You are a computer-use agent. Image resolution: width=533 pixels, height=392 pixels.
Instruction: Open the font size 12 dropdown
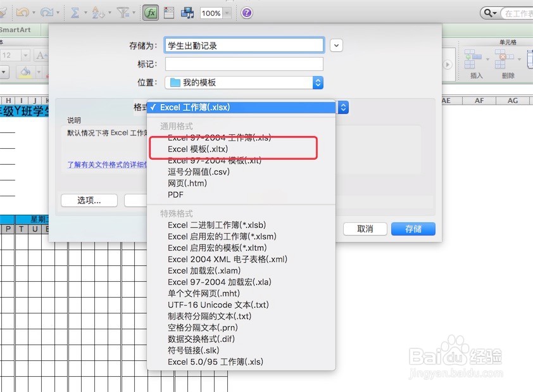(25, 54)
